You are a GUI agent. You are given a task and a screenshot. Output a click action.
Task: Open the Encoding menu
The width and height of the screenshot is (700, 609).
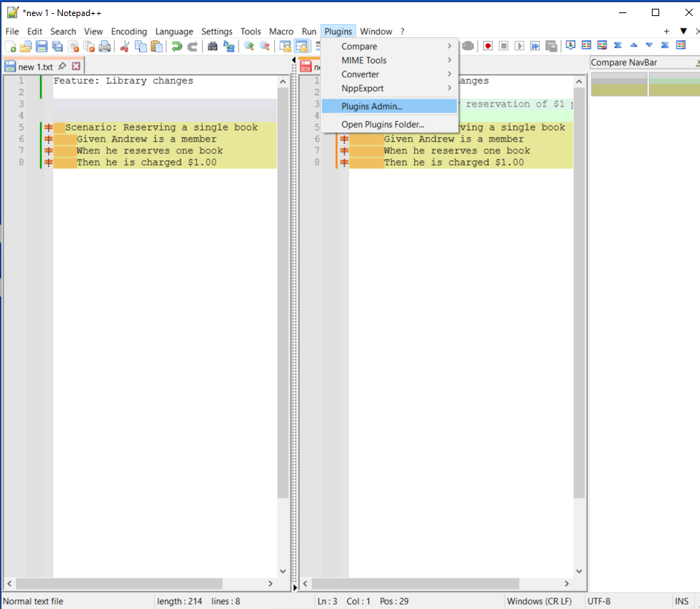point(129,31)
